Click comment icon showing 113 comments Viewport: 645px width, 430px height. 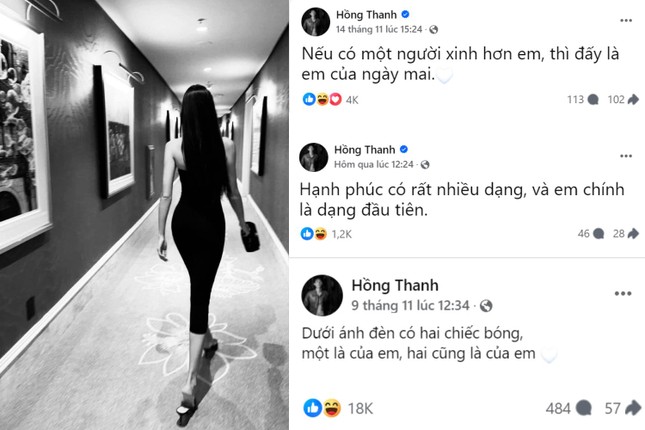coord(593,100)
